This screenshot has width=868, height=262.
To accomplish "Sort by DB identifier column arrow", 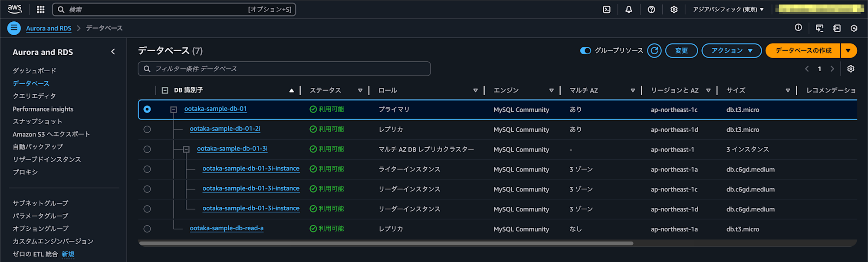I will click(x=292, y=90).
